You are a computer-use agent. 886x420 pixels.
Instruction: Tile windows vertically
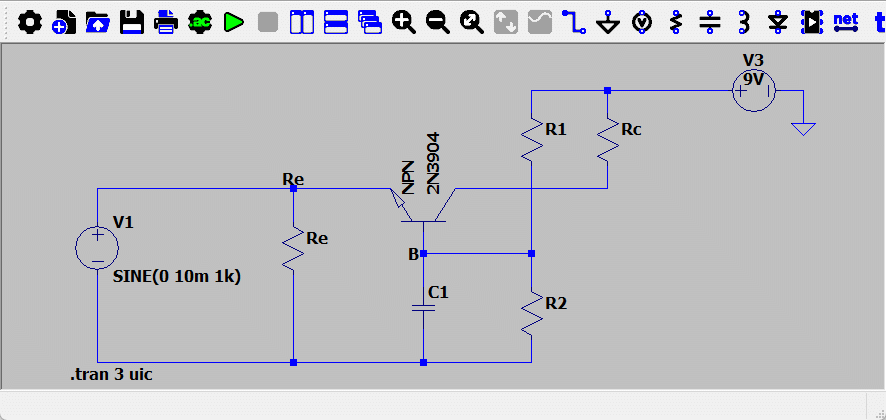tap(302, 22)
